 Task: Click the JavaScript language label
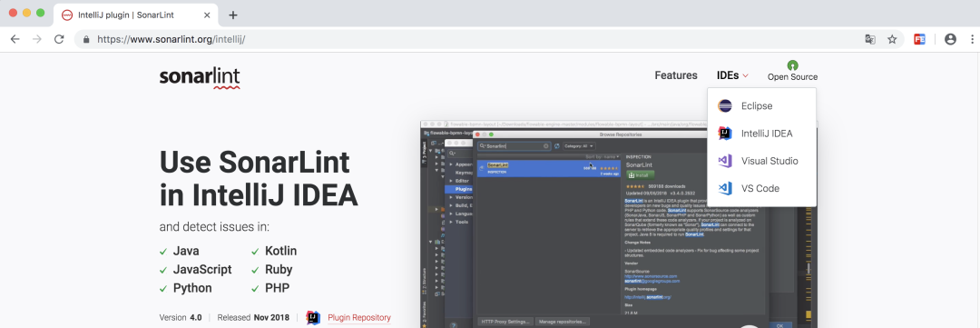201,270
